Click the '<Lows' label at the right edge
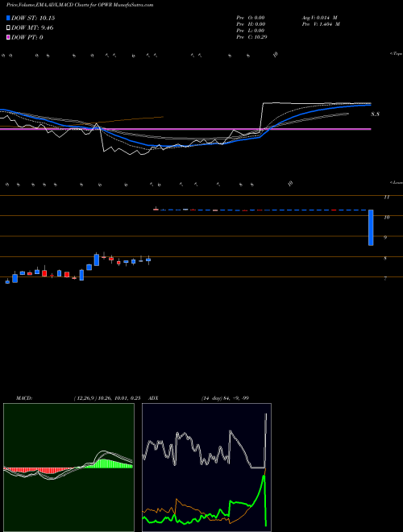The height and width of the screenshot is (532, 403). click(x=397, y=182)
